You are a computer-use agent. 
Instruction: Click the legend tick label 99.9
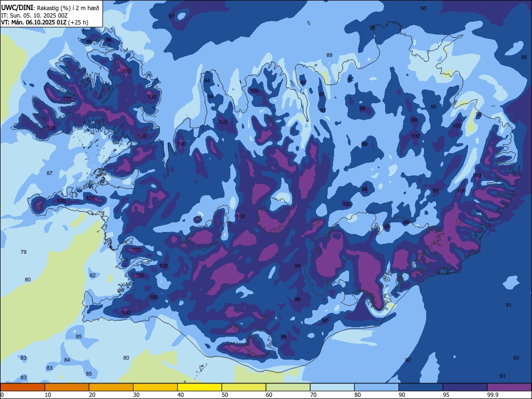point(493,395)
